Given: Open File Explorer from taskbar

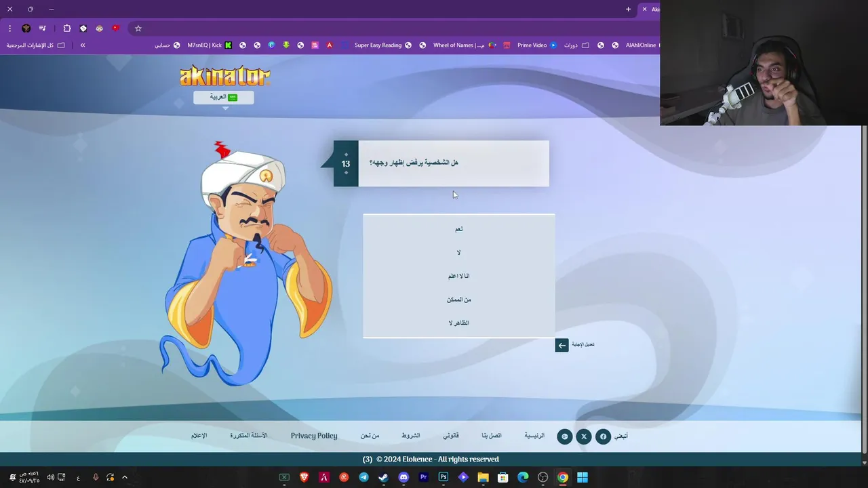Looking at the screenshot, I should (483, 477).
